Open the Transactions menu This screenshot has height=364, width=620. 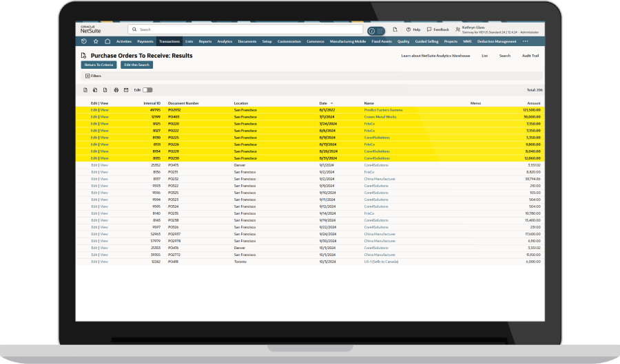(169, 41)
